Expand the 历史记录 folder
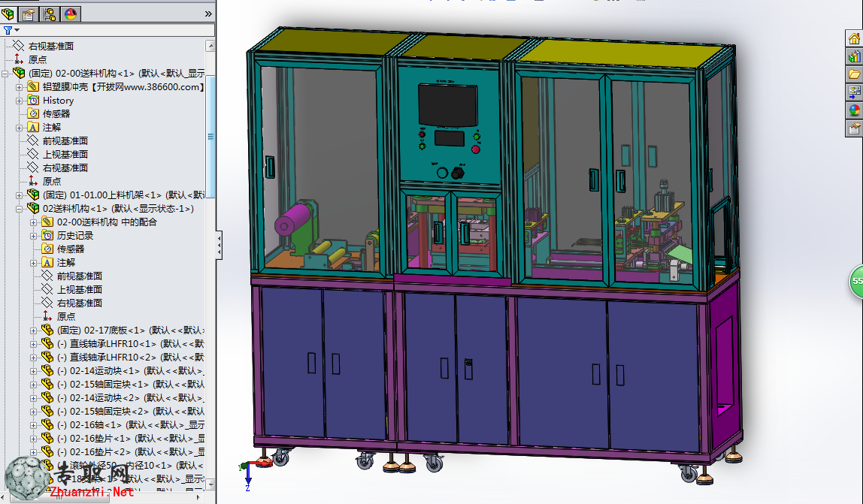 (34, 236)
